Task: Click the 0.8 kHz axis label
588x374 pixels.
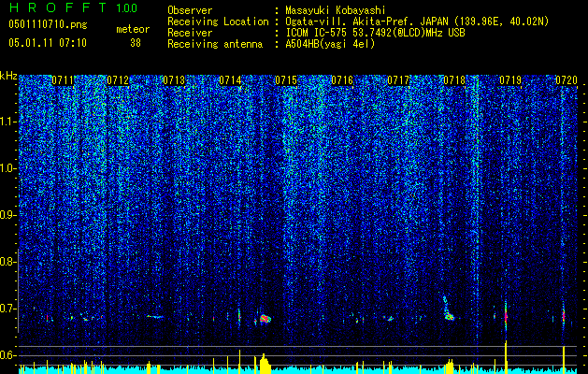Action: click(x=7, y=262)
